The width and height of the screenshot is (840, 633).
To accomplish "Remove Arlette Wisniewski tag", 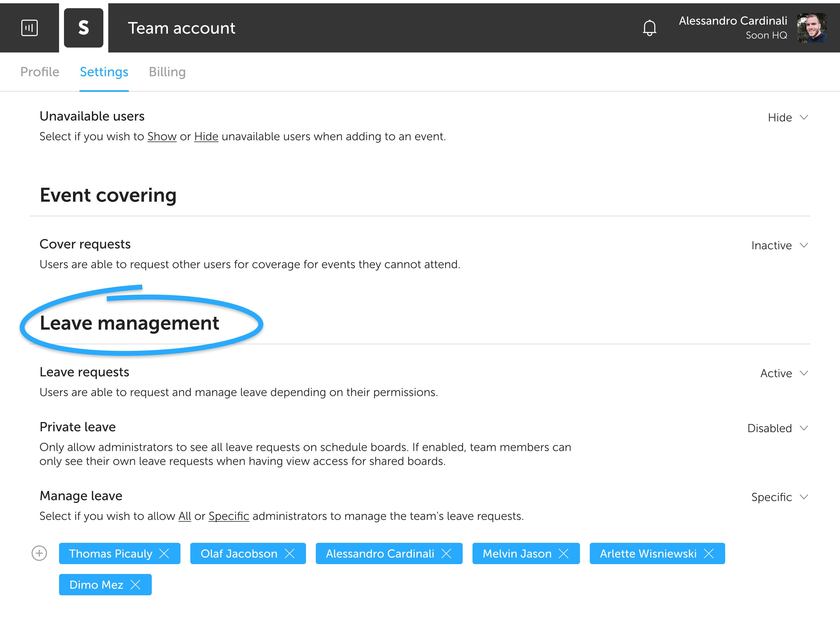I will pos(709,554).
